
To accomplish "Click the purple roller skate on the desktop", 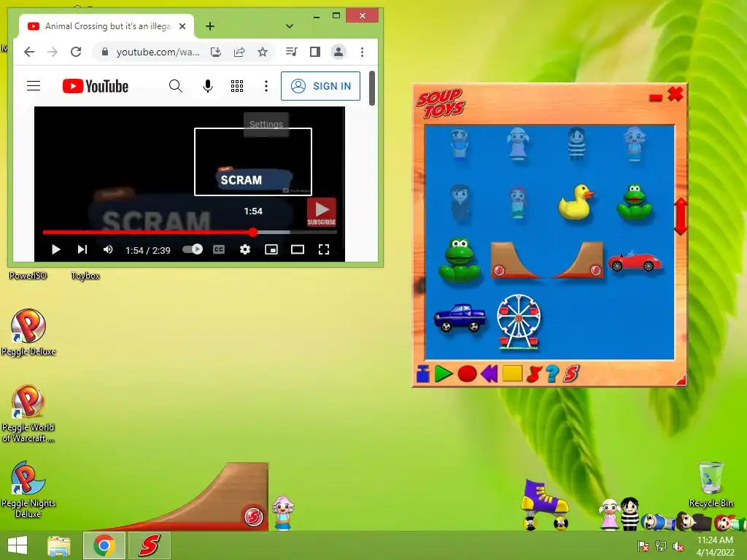I will click(544, 505).
